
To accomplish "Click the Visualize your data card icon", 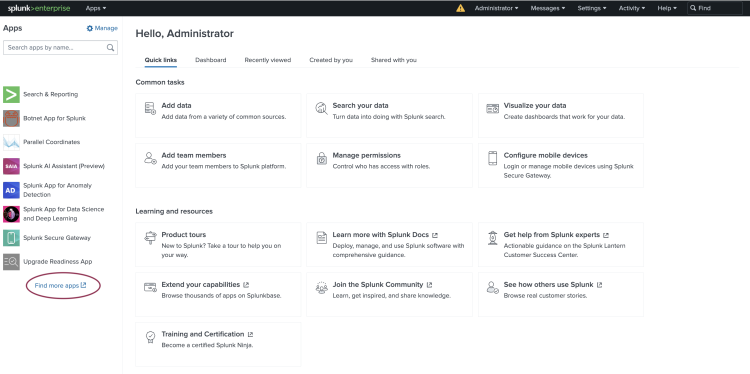I will (493, 108).
